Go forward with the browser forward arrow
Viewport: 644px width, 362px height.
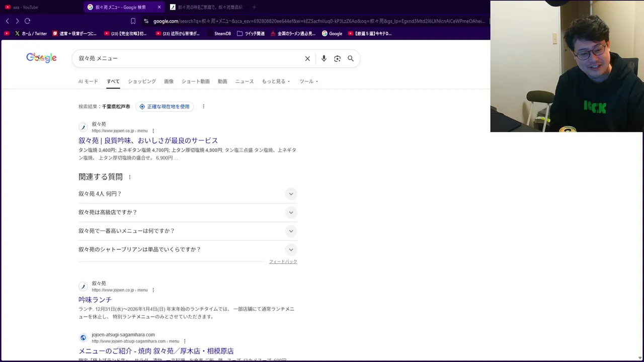[x=17, y=21]
